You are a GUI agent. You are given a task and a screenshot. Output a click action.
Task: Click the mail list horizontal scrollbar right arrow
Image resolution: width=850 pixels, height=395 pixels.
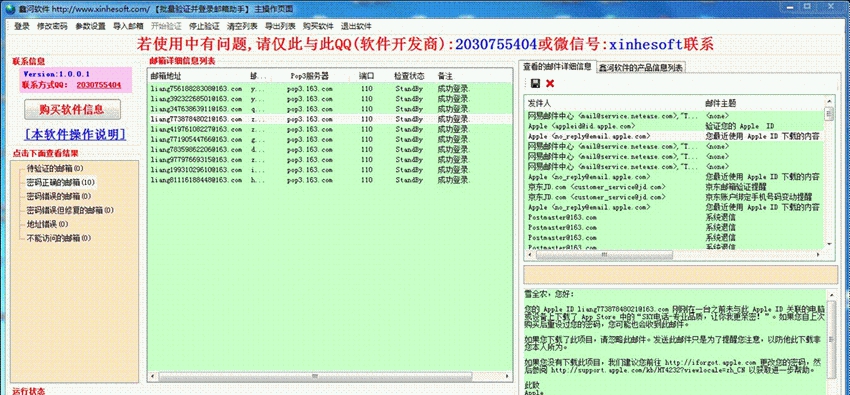point(818,255)
